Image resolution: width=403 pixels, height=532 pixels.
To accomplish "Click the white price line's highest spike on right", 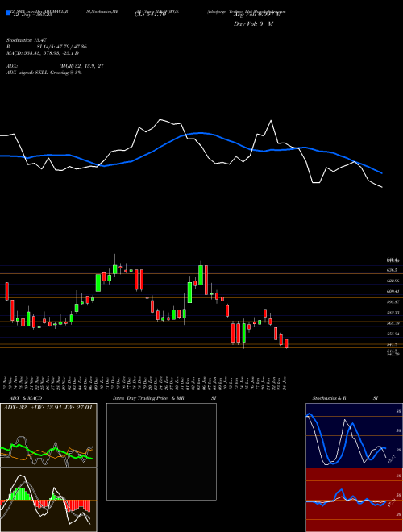I will click(x=271, y=121).
